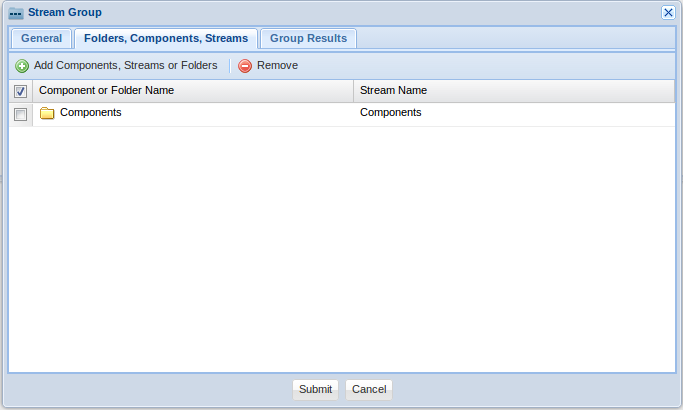Click the empty area below the Components row
The height and width of the screenshot is (410, 683).
[340, 250]
